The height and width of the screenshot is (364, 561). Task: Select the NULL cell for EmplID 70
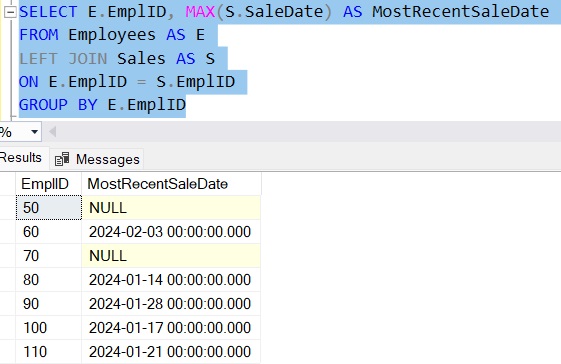[171, 256]
